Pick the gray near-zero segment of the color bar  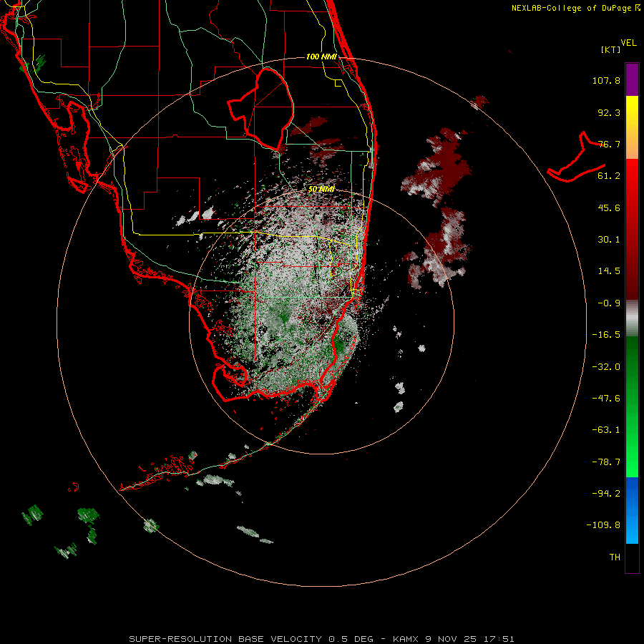(632, 318)
